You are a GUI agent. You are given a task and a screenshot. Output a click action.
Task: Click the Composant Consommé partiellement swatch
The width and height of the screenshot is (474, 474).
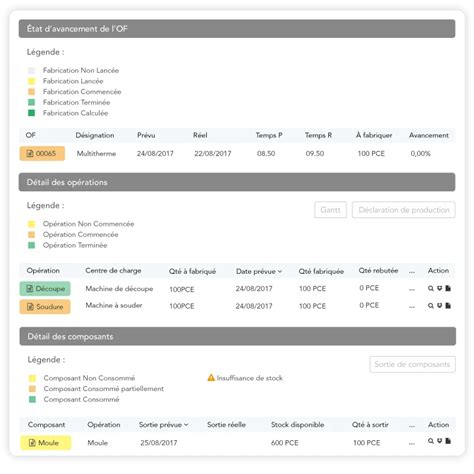pyautogui.click(x=32, y=389)
